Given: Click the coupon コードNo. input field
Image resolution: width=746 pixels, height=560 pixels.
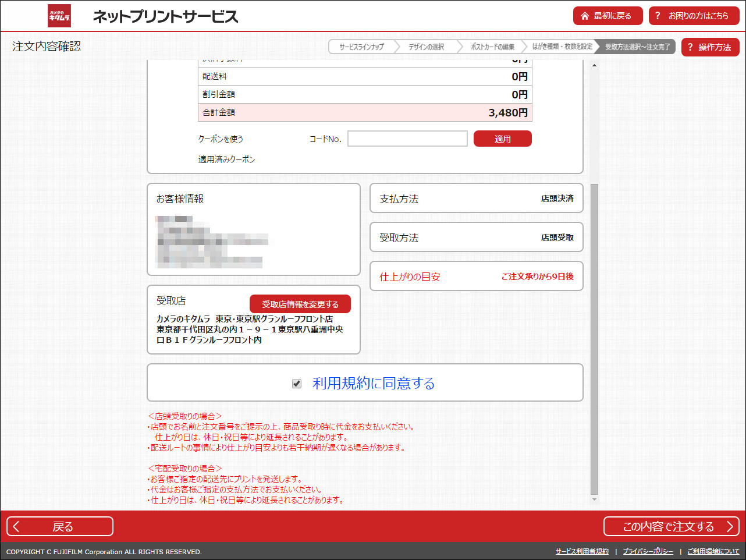Looking at the screenshot, I should 407,139.
